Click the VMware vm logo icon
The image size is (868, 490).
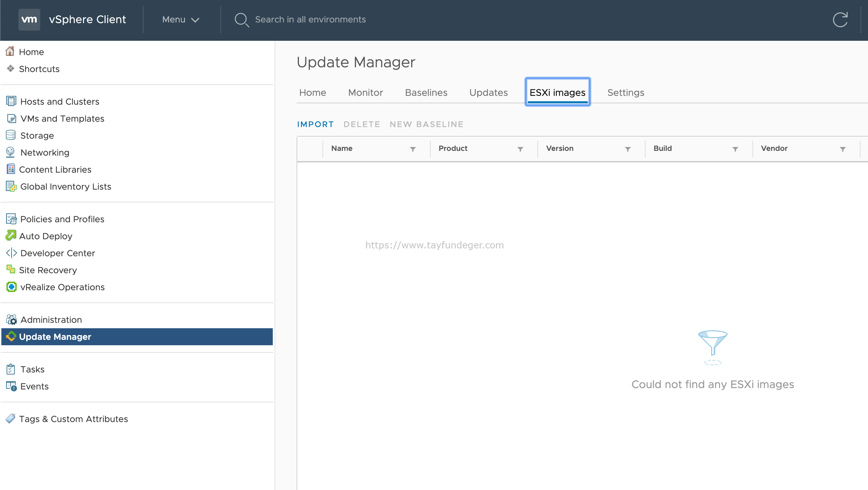(29, 19)
